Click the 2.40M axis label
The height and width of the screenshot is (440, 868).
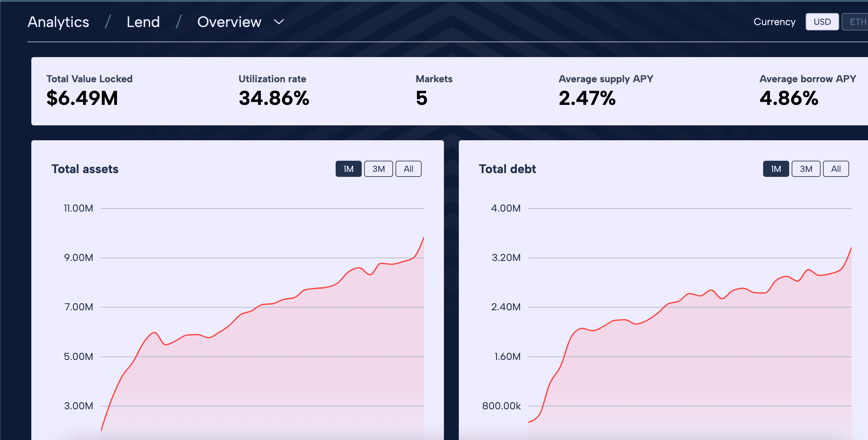tap(506, 307)
